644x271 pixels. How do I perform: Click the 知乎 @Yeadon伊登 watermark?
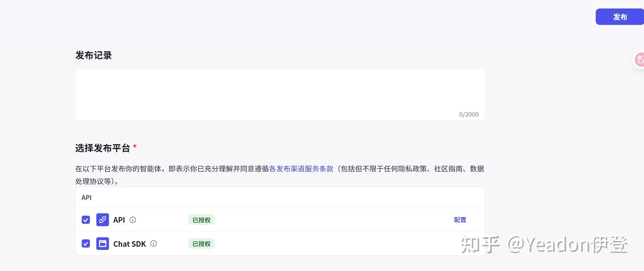(x=544, y=244)
